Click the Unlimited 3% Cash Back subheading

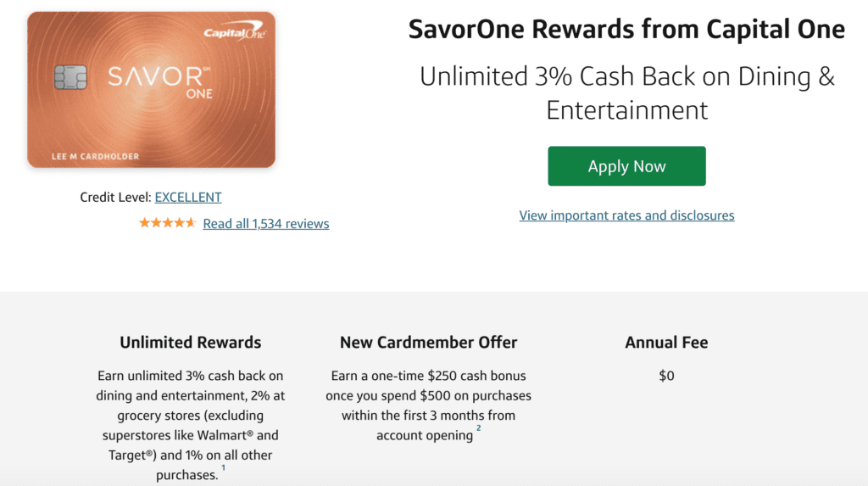click(x=626, y=93)
